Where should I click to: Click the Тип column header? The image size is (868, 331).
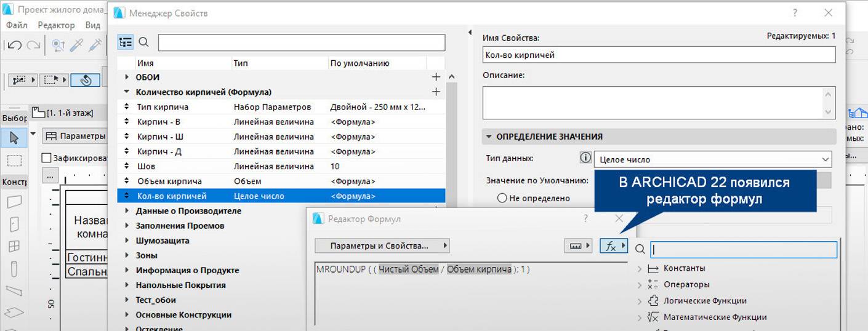pos(279,63)
